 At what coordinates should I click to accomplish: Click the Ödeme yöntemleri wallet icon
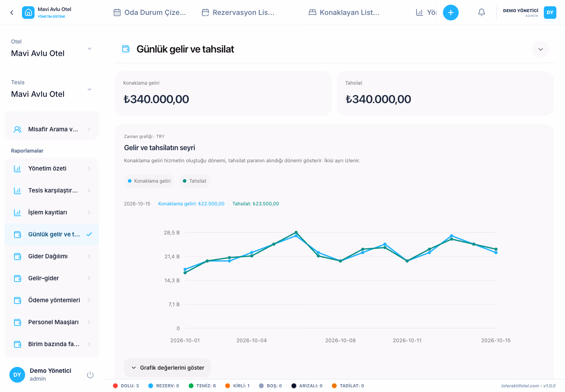point(18,300)
